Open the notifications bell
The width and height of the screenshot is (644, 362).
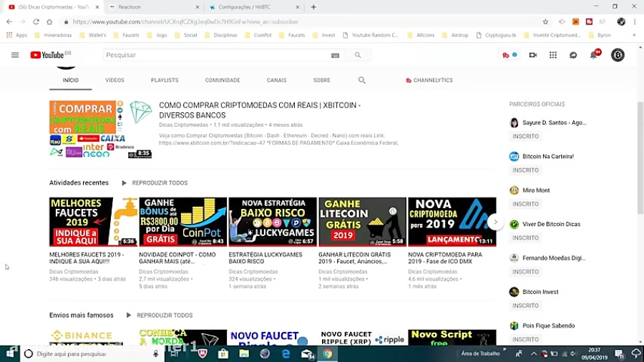tap(593, 55)
